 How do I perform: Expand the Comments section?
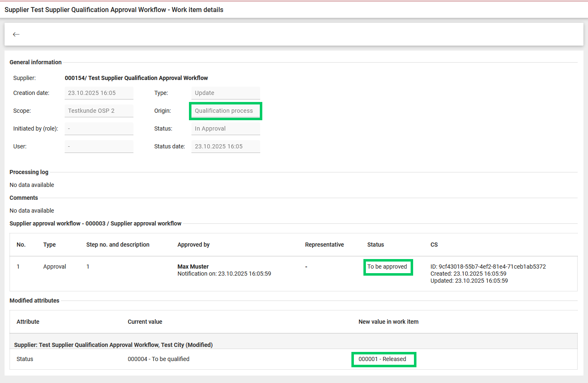point(24,198)
